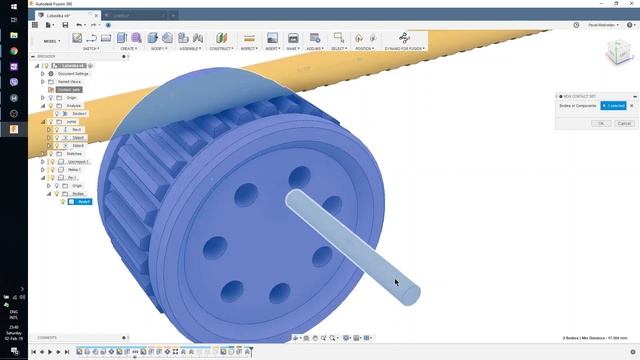
Task: Click the timeline end marker
Action: point(251,351)
